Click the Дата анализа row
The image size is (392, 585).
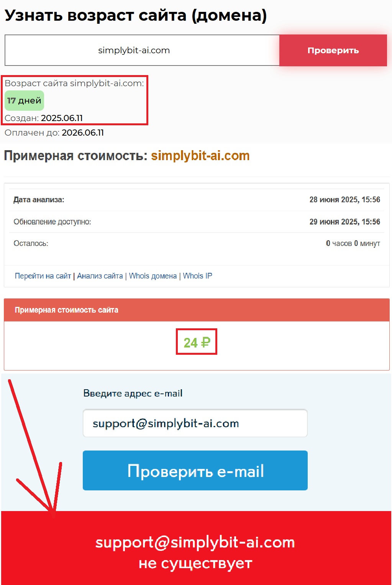[x=197, y=200]
